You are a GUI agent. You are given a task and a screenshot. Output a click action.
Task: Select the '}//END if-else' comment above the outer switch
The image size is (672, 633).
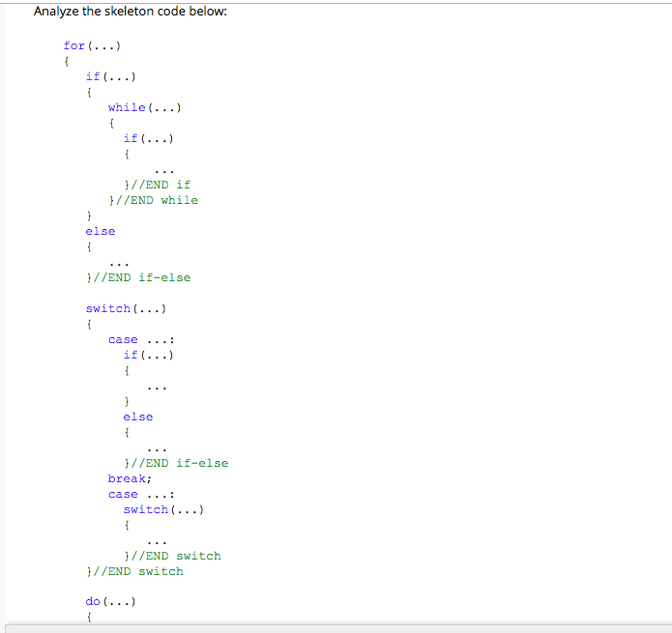(138, 277)
